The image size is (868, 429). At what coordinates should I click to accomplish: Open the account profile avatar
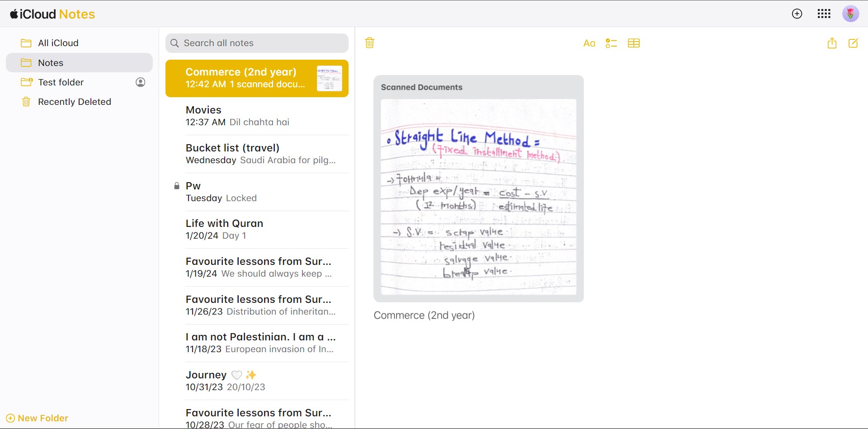click(x=850, y=14)
